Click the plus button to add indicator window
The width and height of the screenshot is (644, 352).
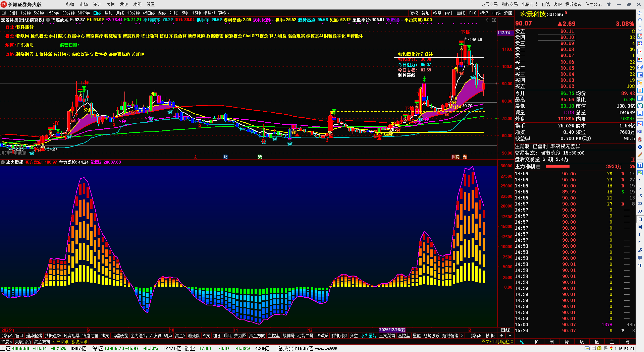[x=502, y=336]
